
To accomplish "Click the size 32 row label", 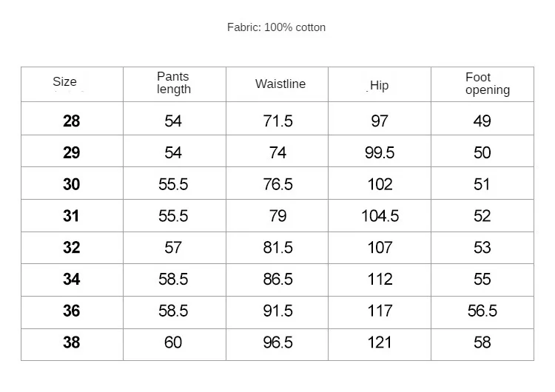I will pyautogui.click(x=71, y=248).
